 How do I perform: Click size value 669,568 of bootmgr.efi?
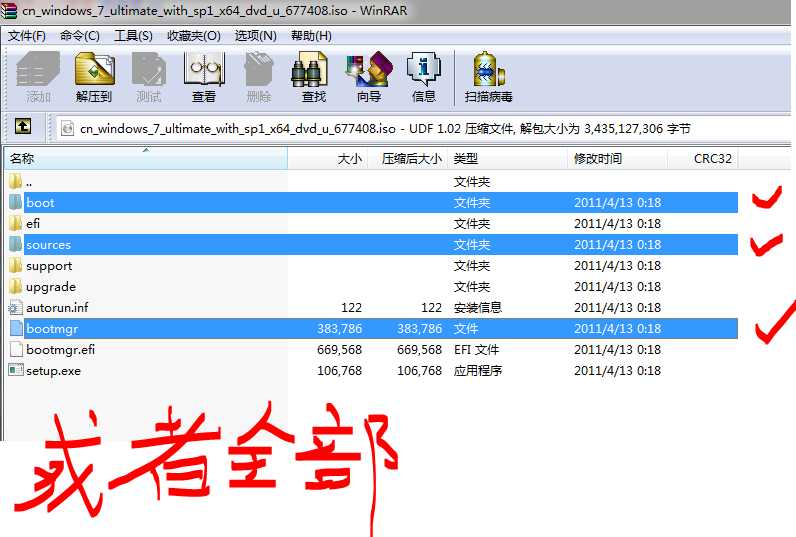point(340,350)
